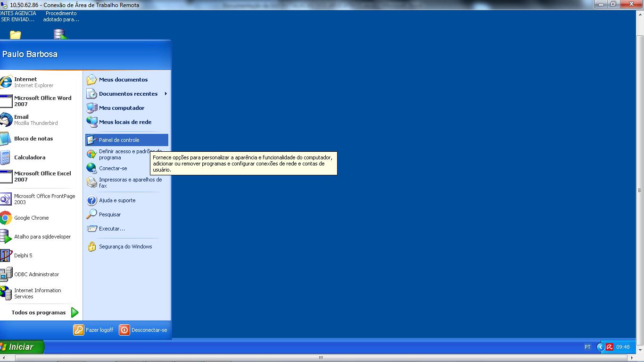This screenshot has width=644, height=362.
Task: Open Segurança do Windows lock icon
Action: [x=91, y=247]
